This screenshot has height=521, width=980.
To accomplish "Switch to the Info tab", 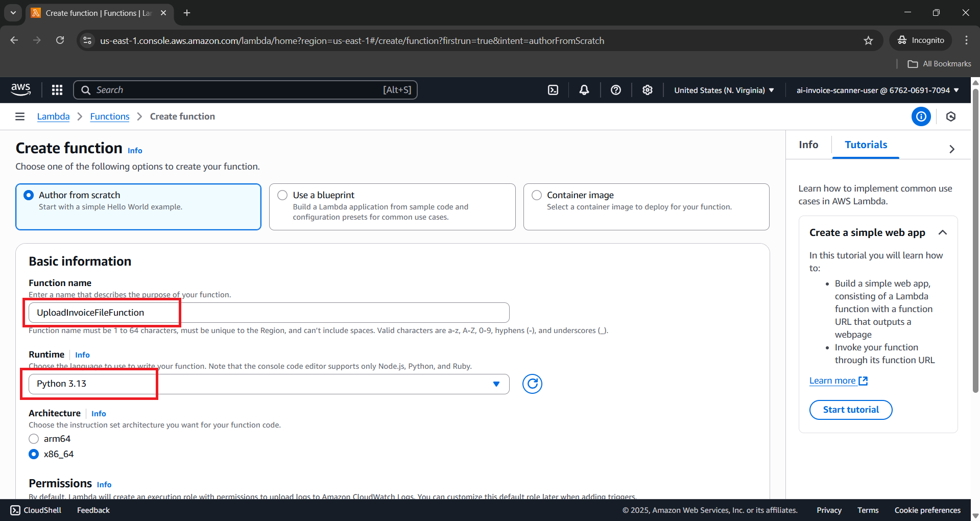I will coord(807,145).
